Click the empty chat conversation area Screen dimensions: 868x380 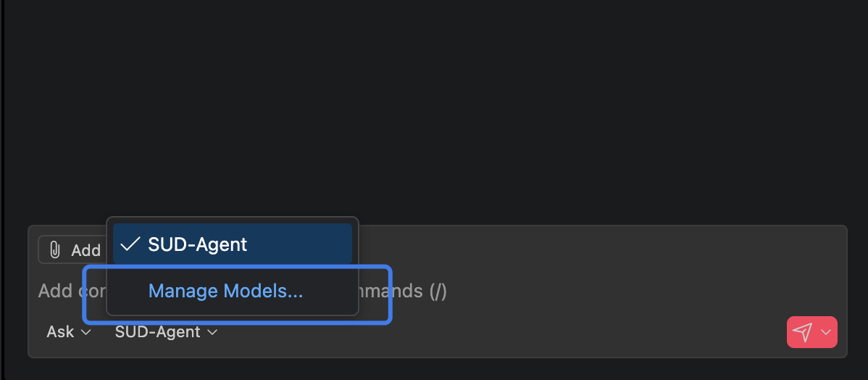point(435,109)
